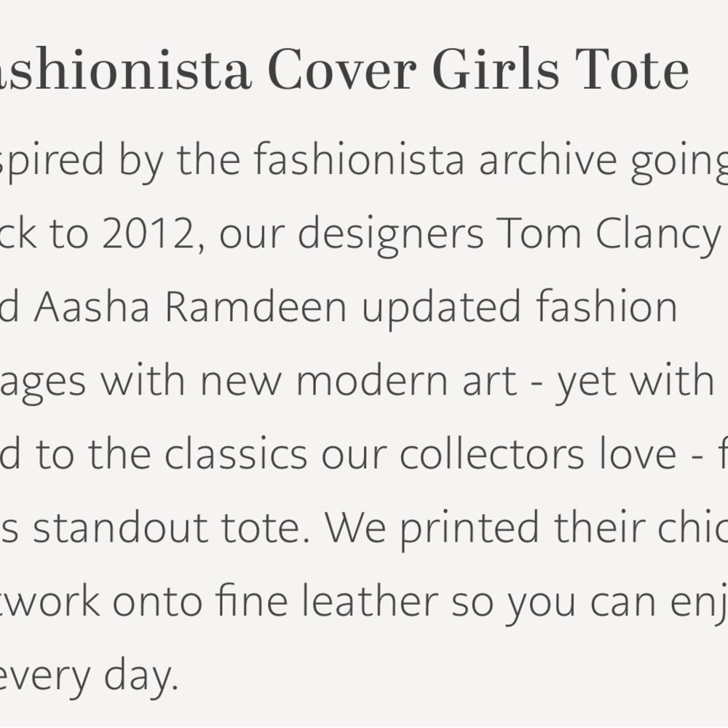Click the word 'collectors' in the paragraph
Viewport: 728px width, 728px height.
click(x=491, y=453)
